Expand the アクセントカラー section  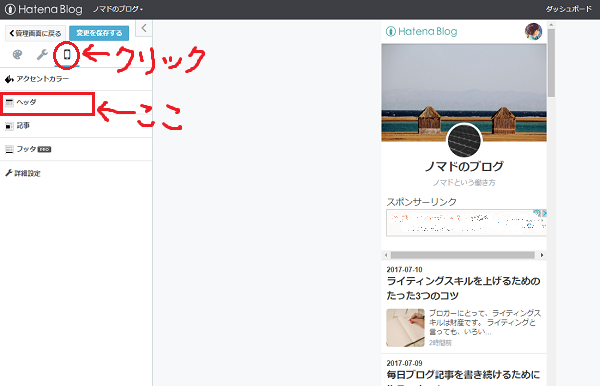pos(76,79)
